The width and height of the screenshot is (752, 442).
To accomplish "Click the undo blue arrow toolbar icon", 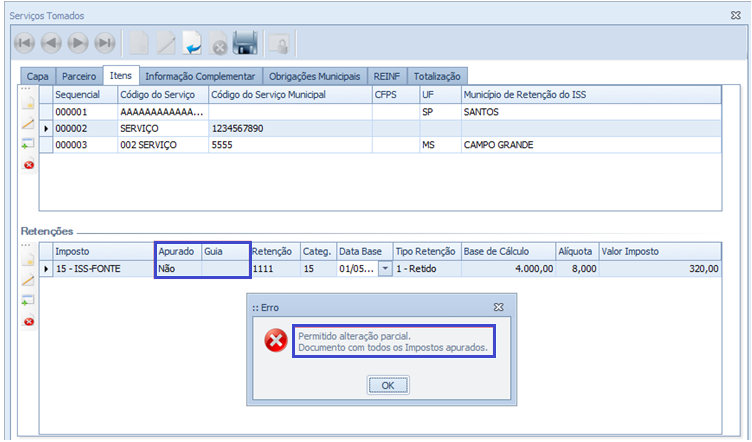I will click(x=192, y=43).
